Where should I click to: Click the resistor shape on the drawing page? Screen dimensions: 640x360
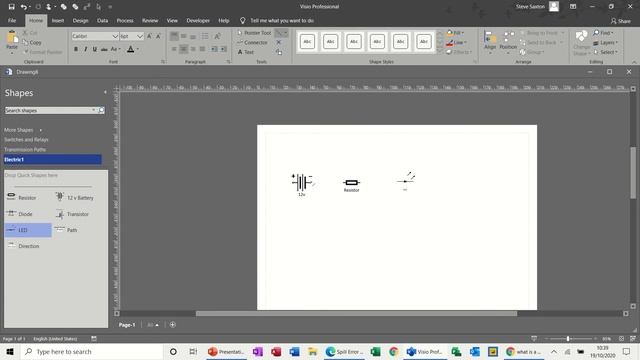pyautogui.click(x=351, y=183)
